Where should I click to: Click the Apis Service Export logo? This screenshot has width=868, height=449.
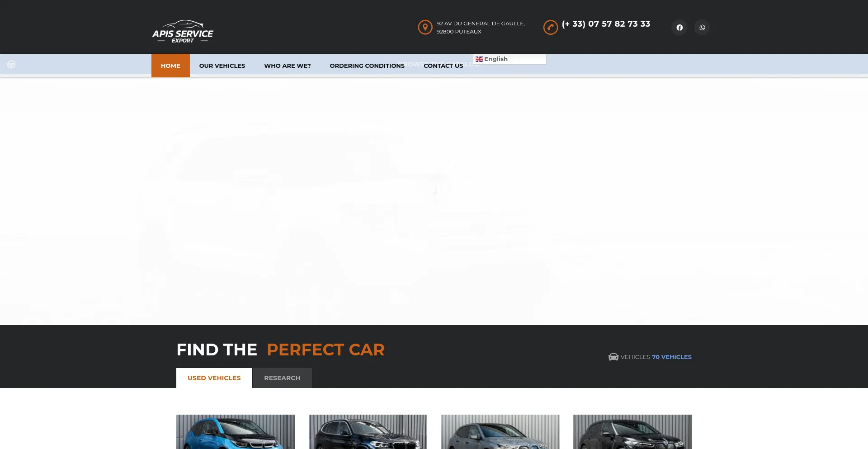183,32
